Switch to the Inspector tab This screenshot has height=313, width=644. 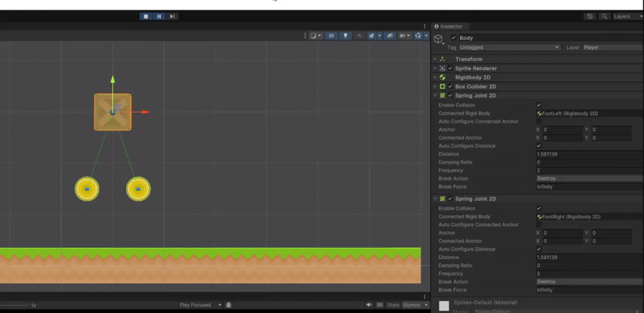[x=448, y=26]
